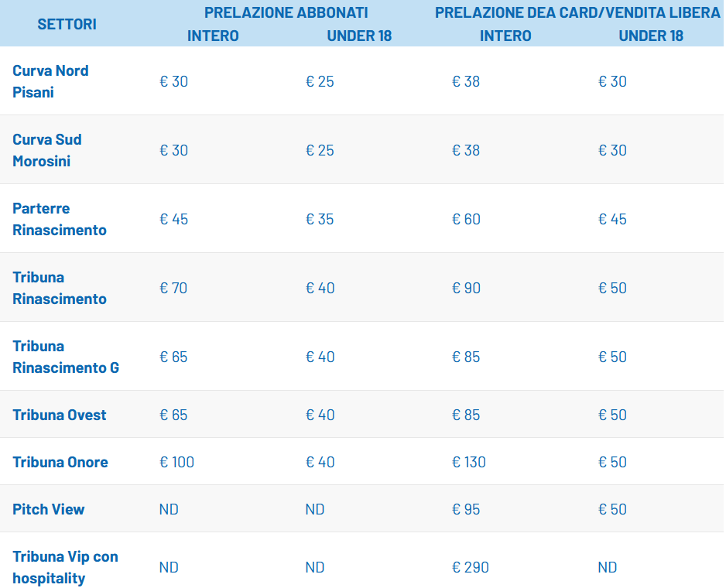Select the € 95 Pitch View price
This screenshot has height=588, width=726.
[465, 509]
